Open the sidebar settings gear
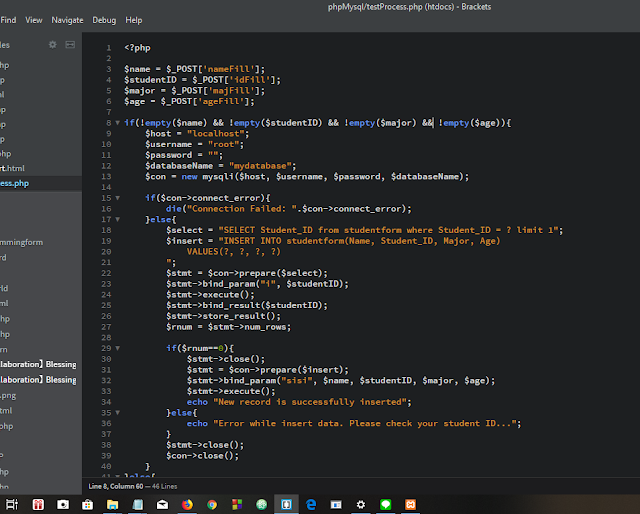Screen dimensions: 640x514 point(53,45)
